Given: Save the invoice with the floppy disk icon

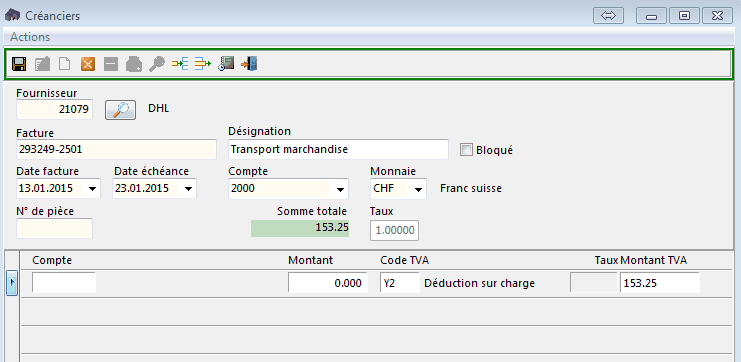Looking at the screenshot, I should tap(19, 64).
